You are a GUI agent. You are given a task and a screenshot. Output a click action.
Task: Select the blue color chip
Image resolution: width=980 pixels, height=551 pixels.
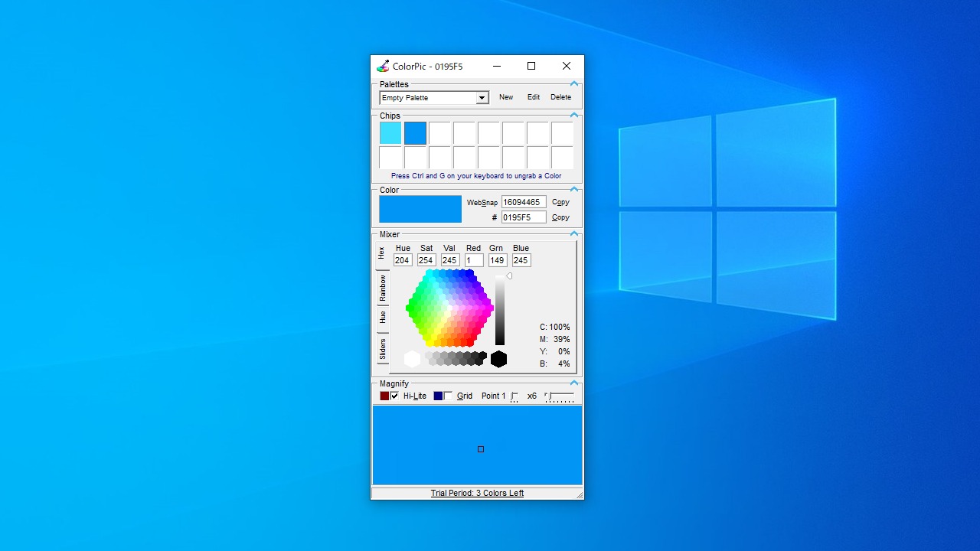415,133
